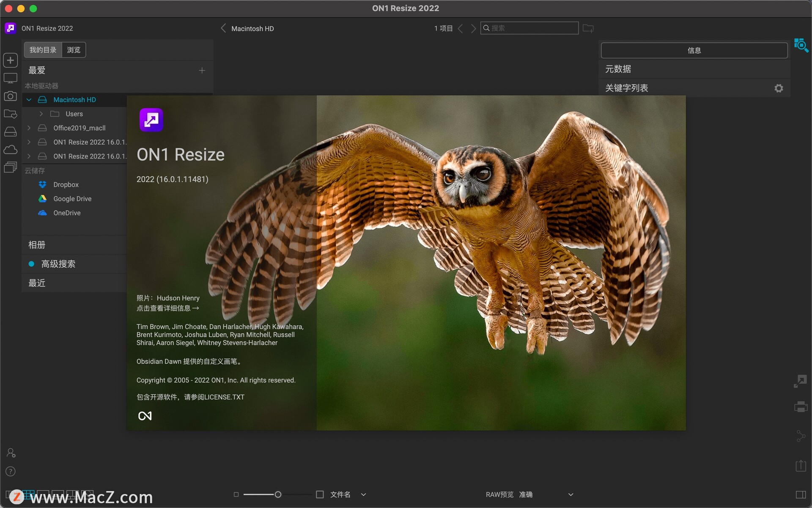Go to next item arrow
Screen dimensions: 812x508
click(x=473, y=28)
